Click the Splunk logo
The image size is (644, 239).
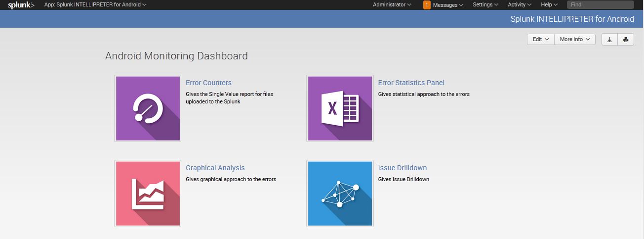click(x=21, y=5)
